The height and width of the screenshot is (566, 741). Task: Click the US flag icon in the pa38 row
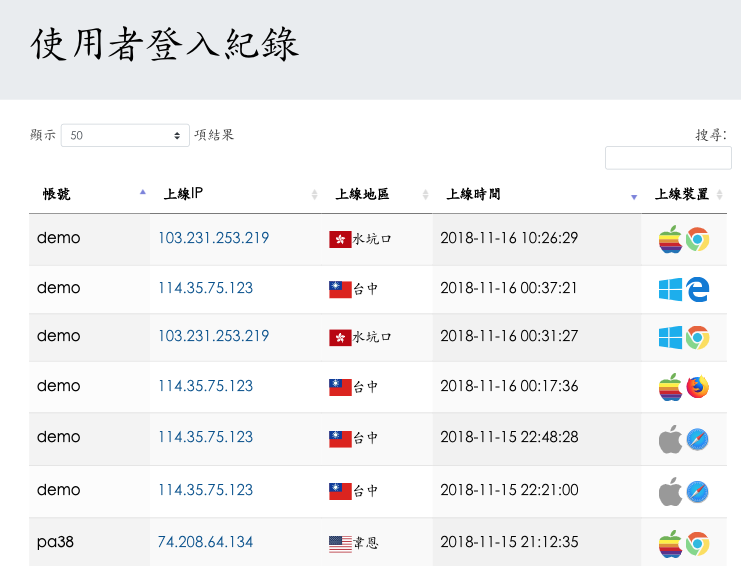(340, 544)
